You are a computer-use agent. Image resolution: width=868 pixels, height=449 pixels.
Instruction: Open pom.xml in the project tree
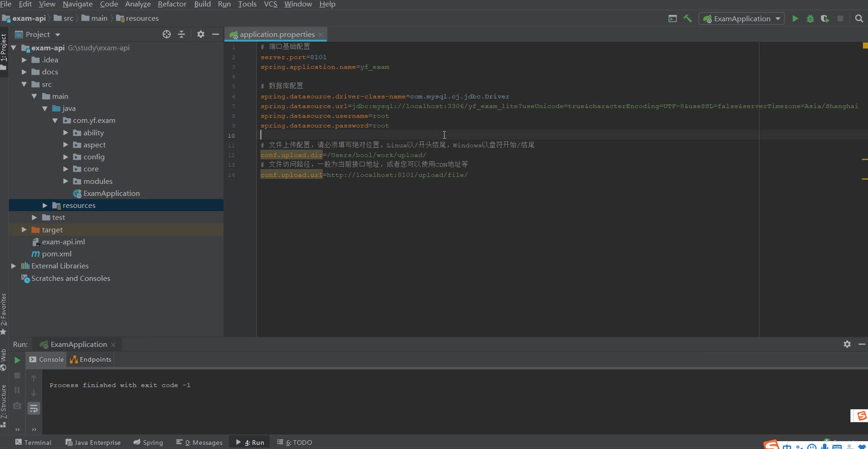click(x=56, y=254)
